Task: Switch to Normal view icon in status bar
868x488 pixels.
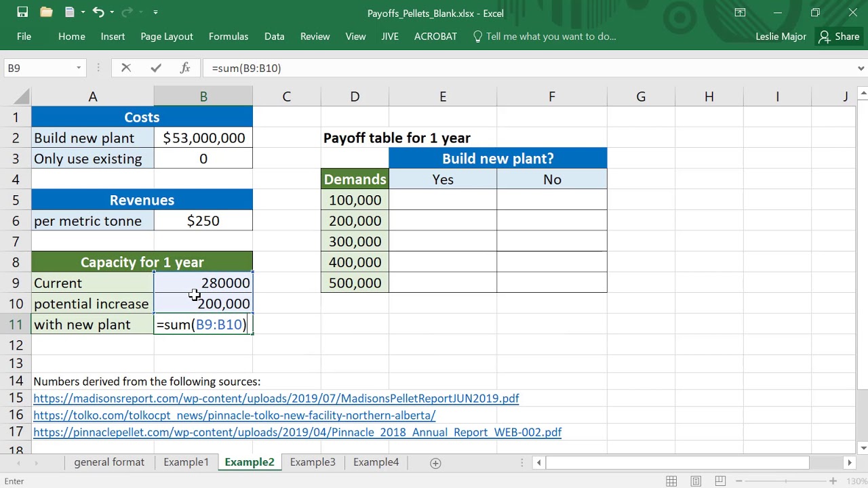Action: click(x=671, y=481)
